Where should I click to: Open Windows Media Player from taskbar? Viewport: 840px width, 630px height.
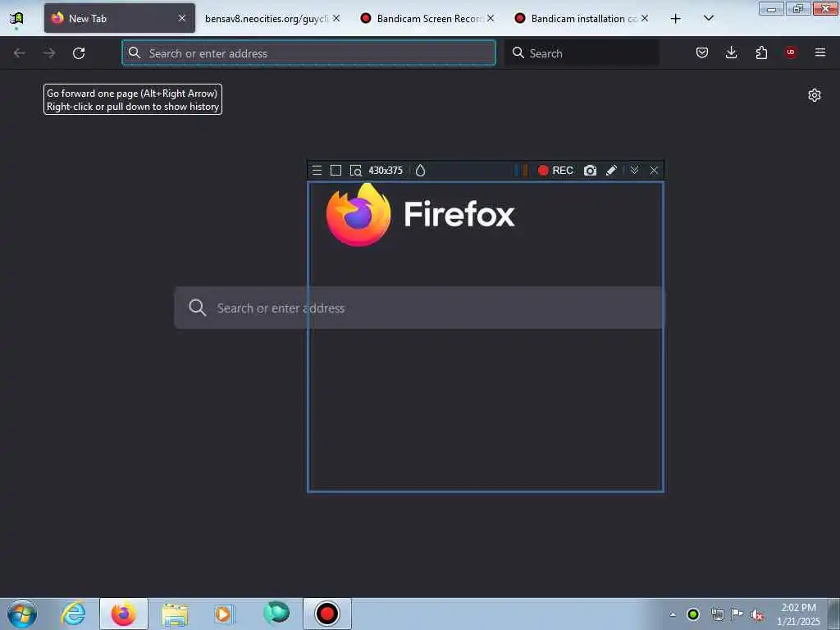coord(223,614)
